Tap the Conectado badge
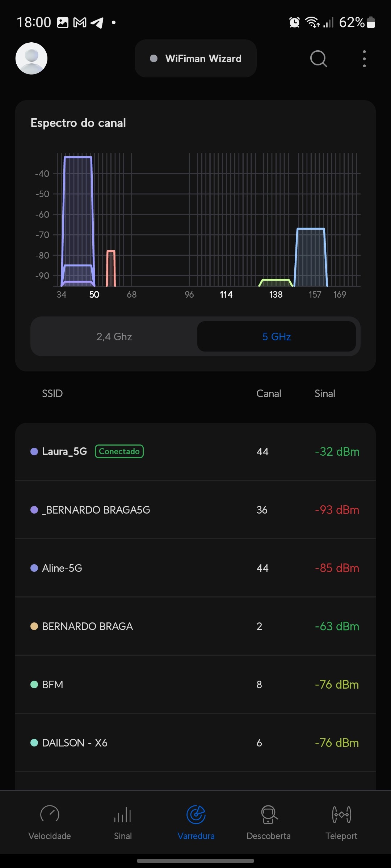The height and width of the screenshot is (868, 391). [x=119, y=451]
